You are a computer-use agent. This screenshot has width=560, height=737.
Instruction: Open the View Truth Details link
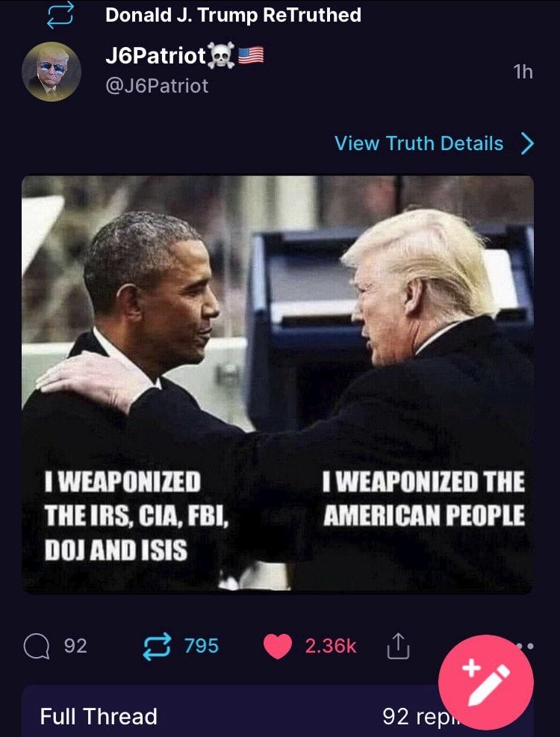(418, 143)
